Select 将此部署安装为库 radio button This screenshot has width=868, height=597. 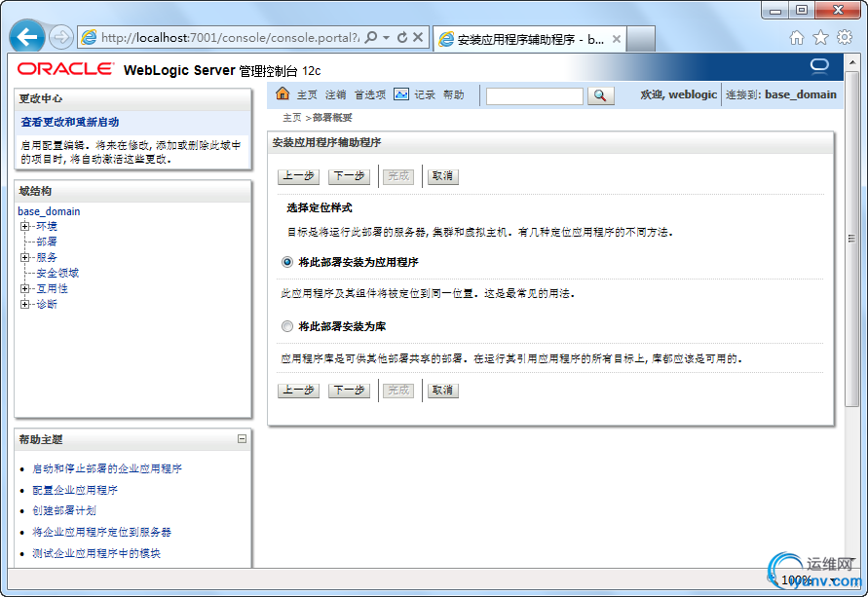(286, 326)
